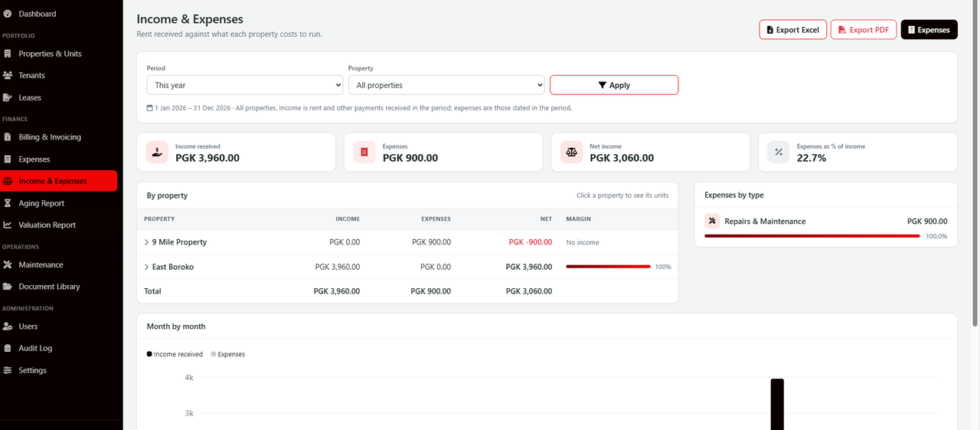The image size is (980, 430).
Task: Open the Period dropdown showing This year
Action: point(245,85)
